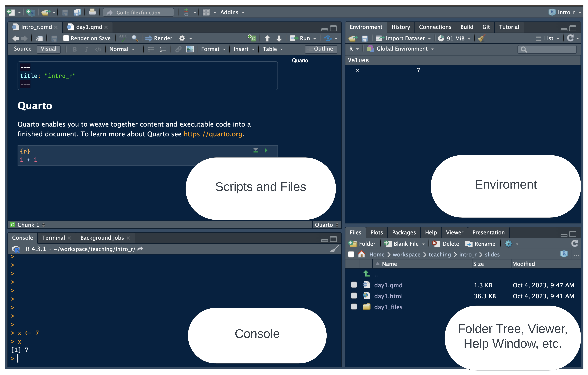Insert a bulleted list

(x=151, y=49)
